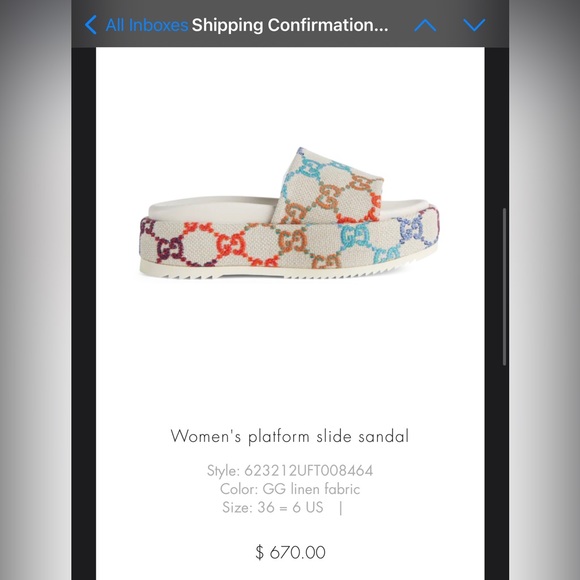Image resolution: width=580 pixels, height=580 pixels.
Task: Click the brown GG logo on the platform
Action: pos(292,240)
